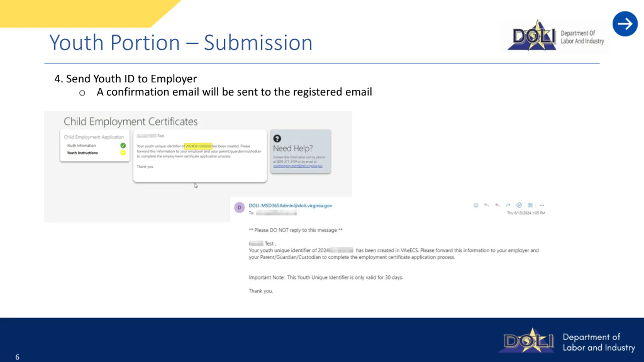Image resolution: width=644 pixels, height=362 pixels.
Task: Click yellow status circle beside Youth Instructions
Action: 123,153
